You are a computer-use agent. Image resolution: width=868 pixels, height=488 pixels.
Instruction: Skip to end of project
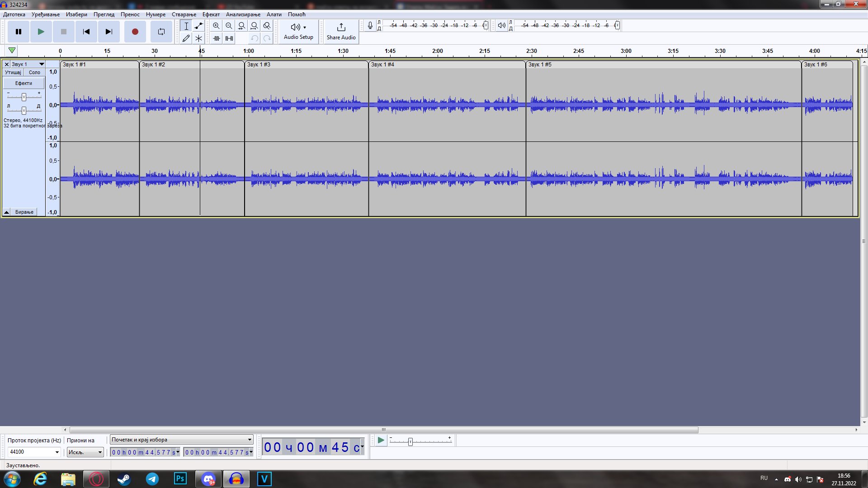(x=109, y=32)
